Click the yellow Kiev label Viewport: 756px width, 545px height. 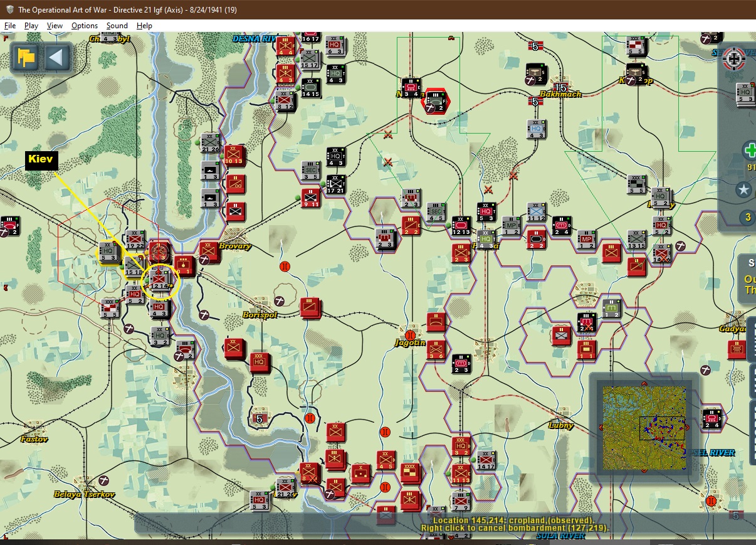click(x=41, y=160)
